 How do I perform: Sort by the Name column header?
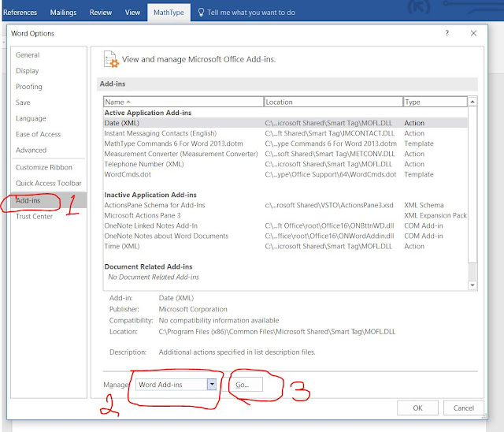point(183,102)
